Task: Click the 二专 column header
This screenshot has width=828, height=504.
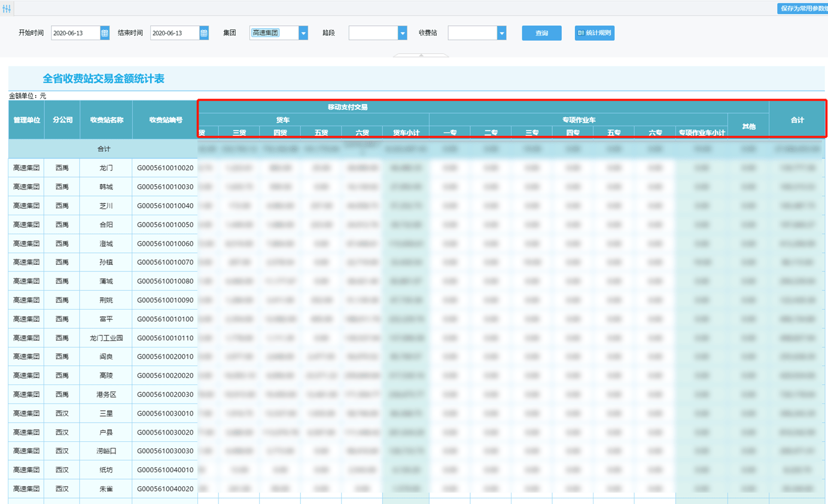Action: click(491, 133)
